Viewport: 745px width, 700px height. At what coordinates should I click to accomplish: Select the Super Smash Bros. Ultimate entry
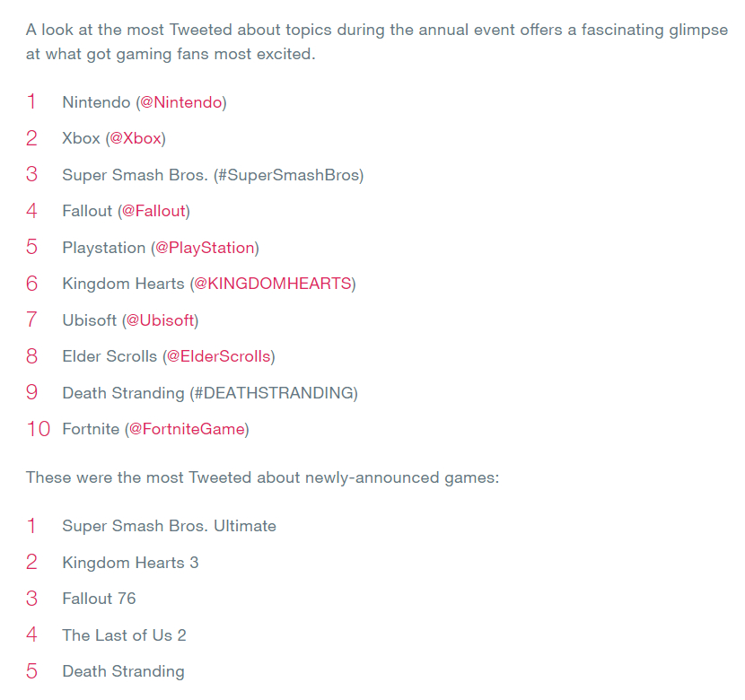pyautogui.click(x=169, y=526)
